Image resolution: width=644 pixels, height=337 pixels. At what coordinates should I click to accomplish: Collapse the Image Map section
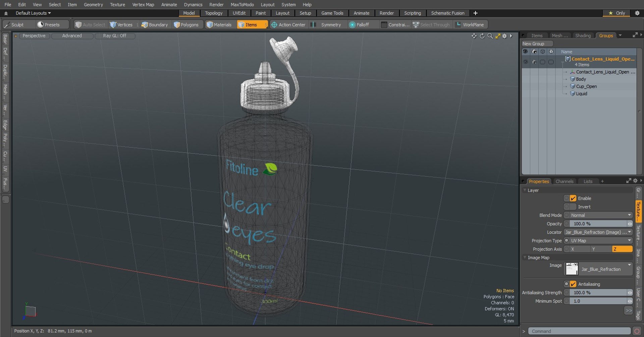tap(525, 257)
